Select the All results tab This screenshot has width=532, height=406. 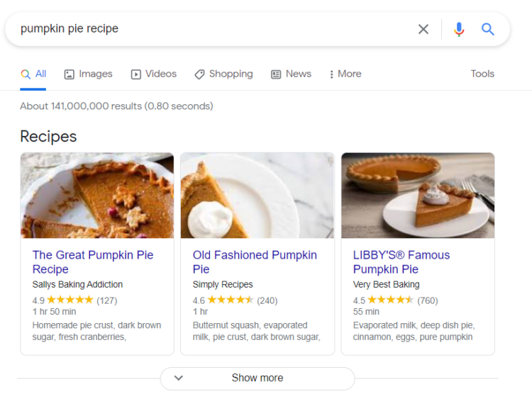[33, 74]
